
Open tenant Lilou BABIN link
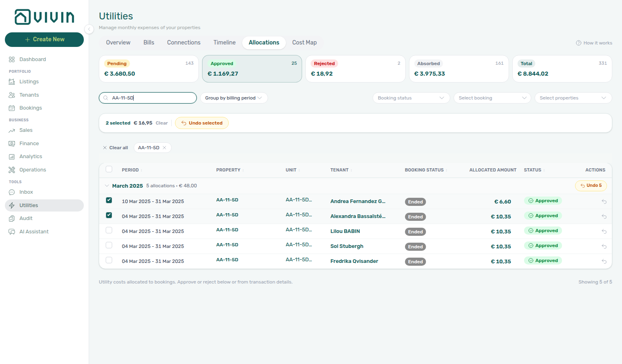pos(345,231)
